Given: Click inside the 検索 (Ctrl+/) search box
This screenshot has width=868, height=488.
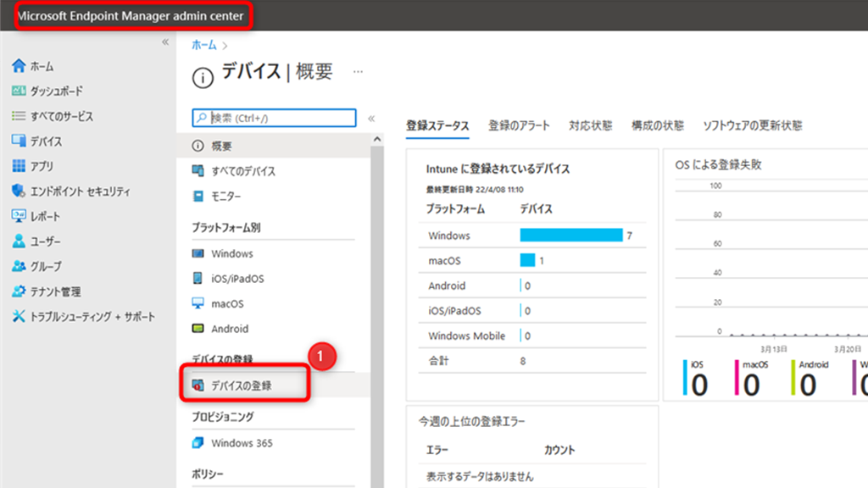Looking at the screenshot, I should click(x=271, y=117).
